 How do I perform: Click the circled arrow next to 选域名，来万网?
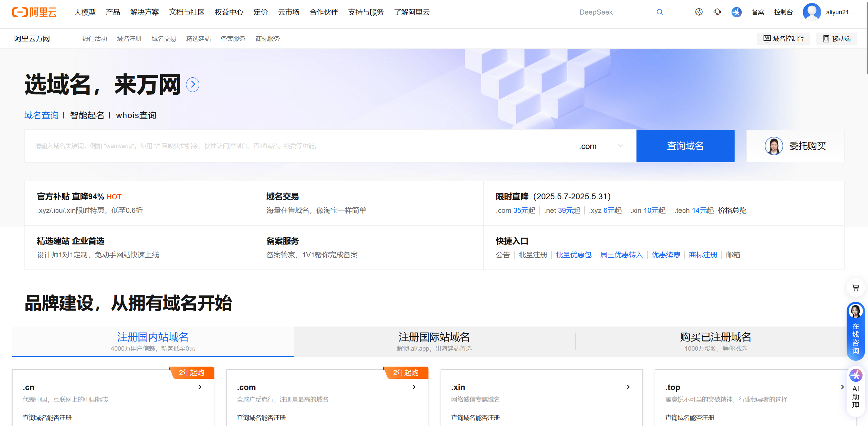192,85
